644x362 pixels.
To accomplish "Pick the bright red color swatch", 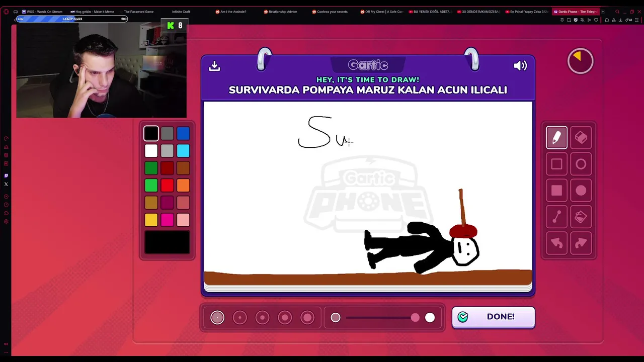I will tap(167, 186).
